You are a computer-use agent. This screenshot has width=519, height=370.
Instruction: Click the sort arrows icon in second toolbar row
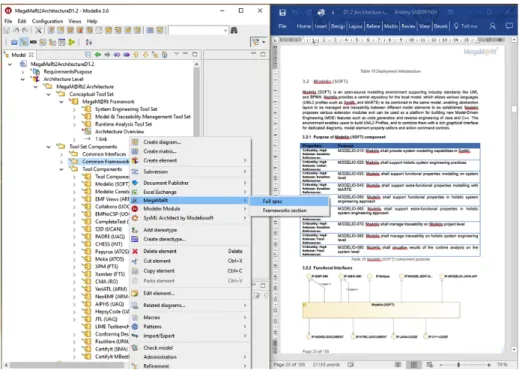[89, 42]
